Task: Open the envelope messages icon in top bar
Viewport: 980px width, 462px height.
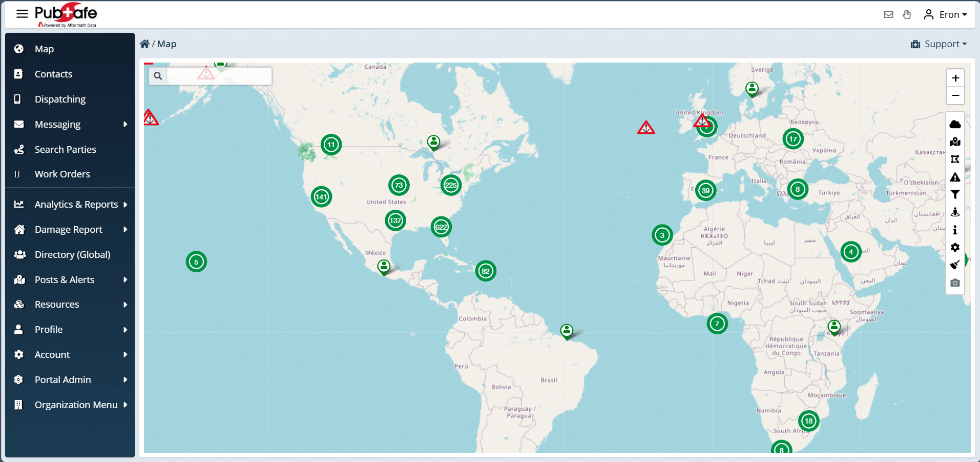Action: (x=888, y=14)
